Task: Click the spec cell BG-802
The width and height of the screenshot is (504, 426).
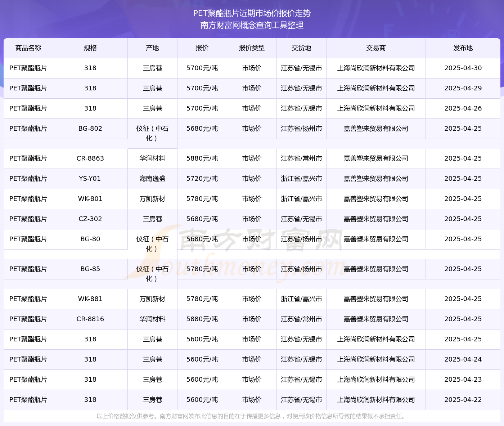Action: pyautogui.click(x=90, y=129)
